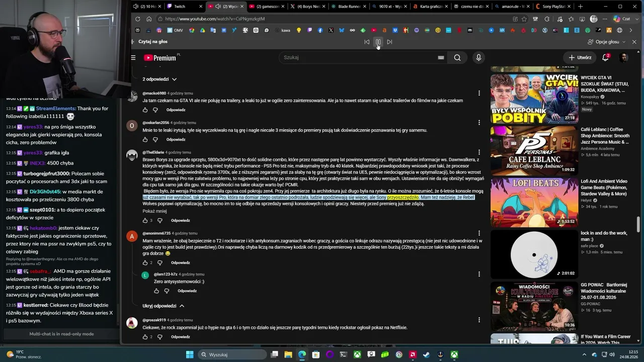Pause the read-aloud playback
Screen dimensions: 644x362
(378, 42)
